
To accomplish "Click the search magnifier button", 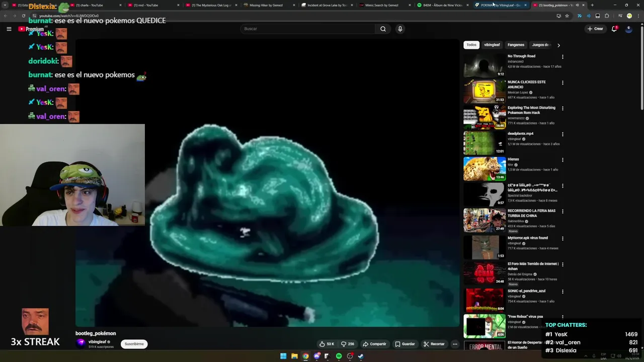I will coord(383,29).
